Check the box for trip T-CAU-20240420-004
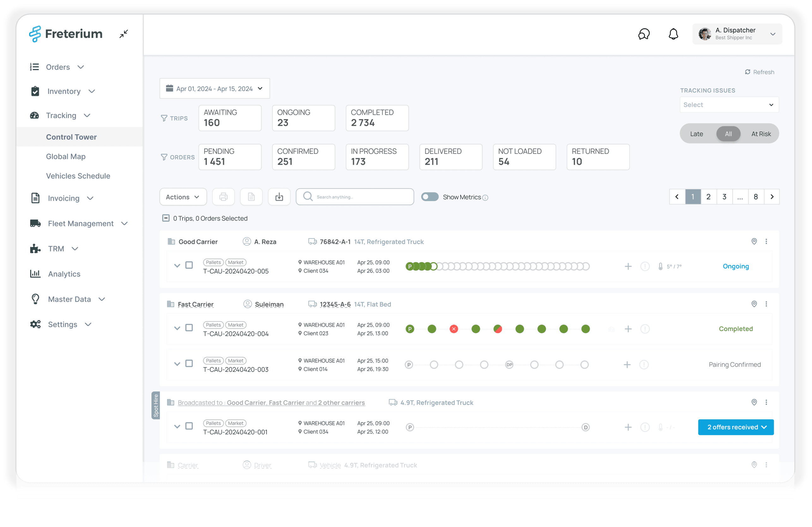Viewport: 812px width, 527px height. click(189, 328)
